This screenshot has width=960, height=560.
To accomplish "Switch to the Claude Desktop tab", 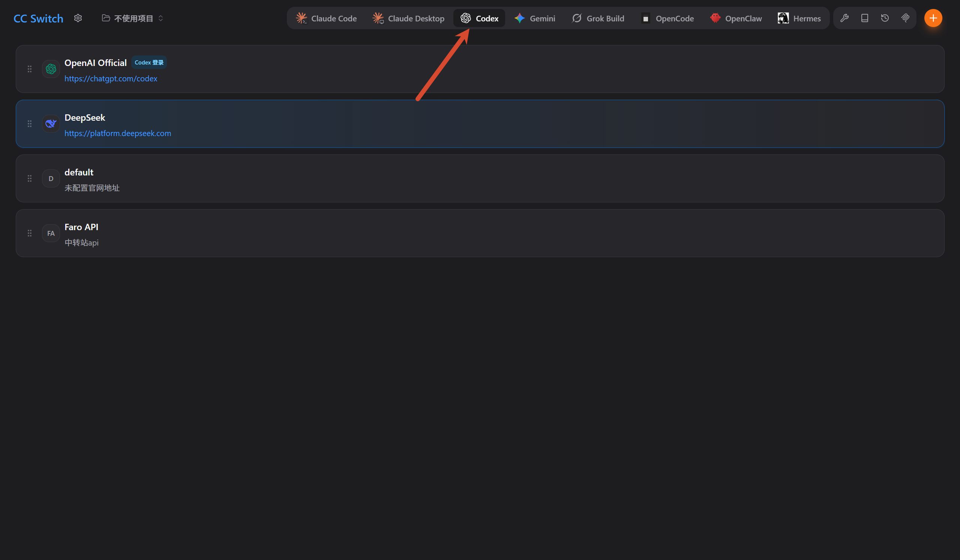I will pyautogui.click(x=408, y=18).
